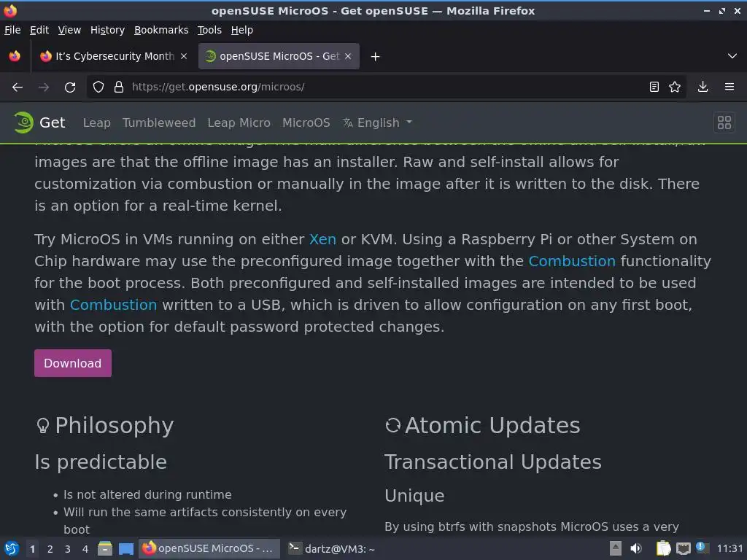Open the File menu
The image size is (747, 560).
(x=12, y=30)
